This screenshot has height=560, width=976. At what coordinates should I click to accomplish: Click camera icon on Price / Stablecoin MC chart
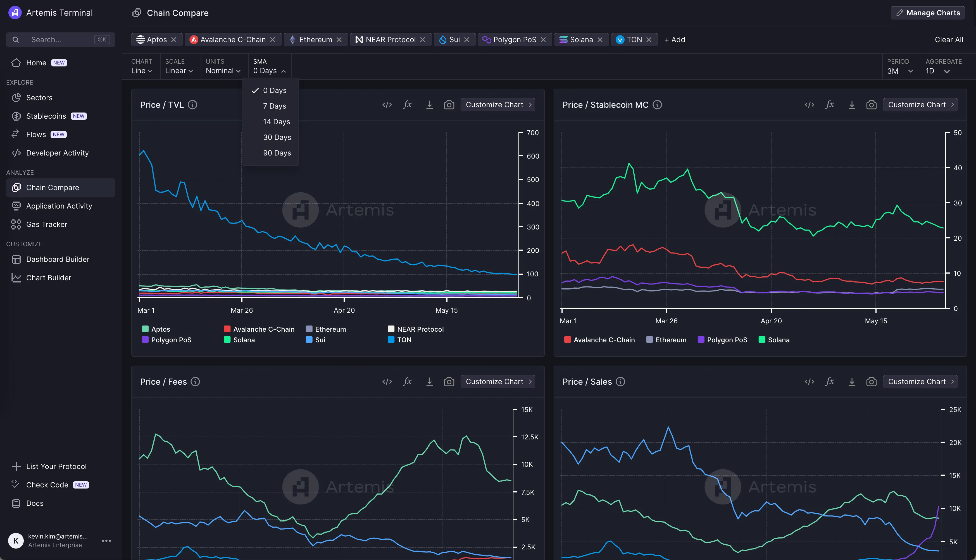pos(871,105)
